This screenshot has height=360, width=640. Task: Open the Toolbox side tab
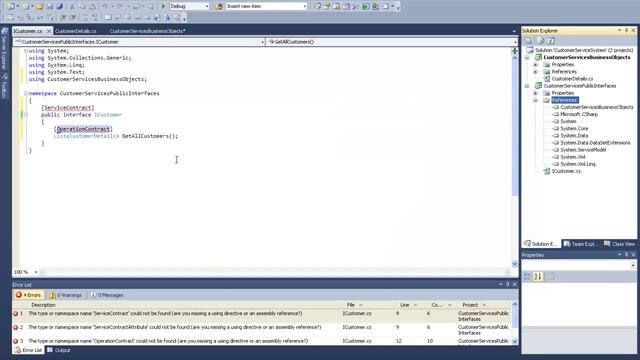(4, 86)
